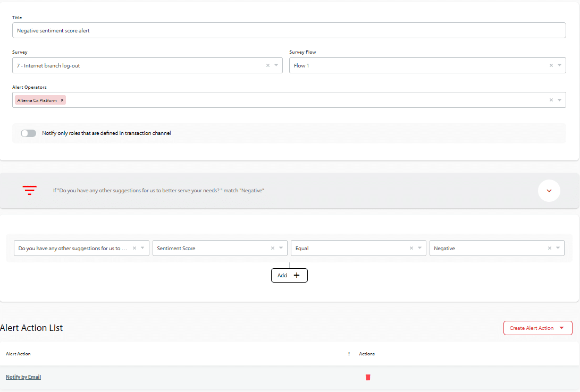
Task: Open the question dropdown in the condition row
Action: click(142, 248)
